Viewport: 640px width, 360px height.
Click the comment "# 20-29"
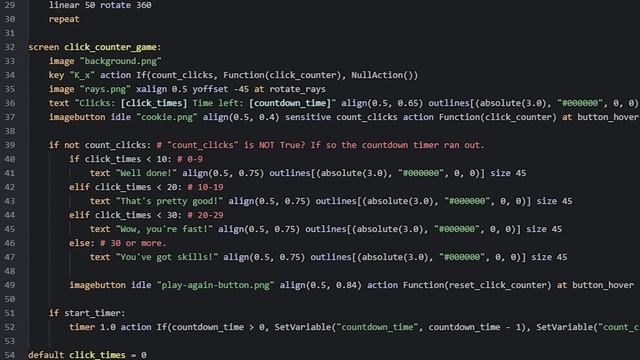click(205, 215)
